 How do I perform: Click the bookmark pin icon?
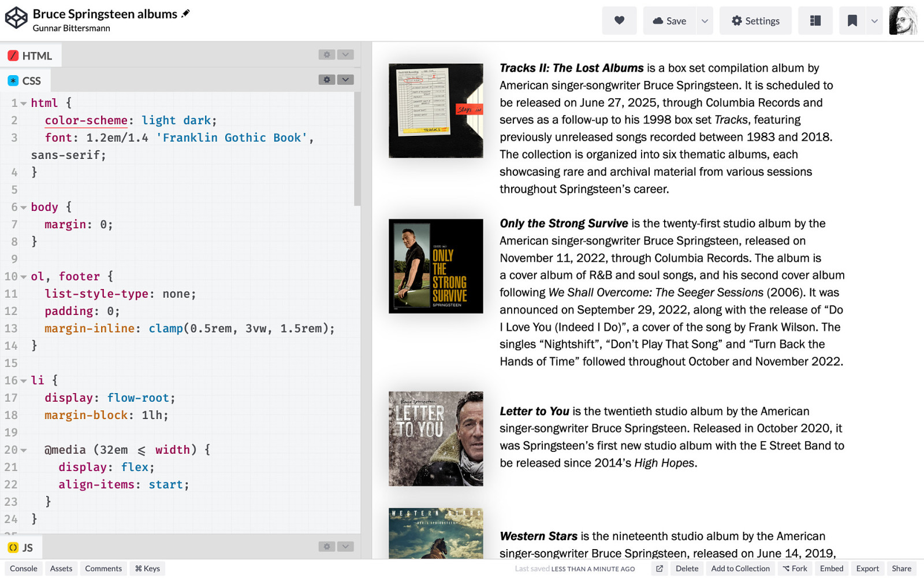tap(852, 21)
